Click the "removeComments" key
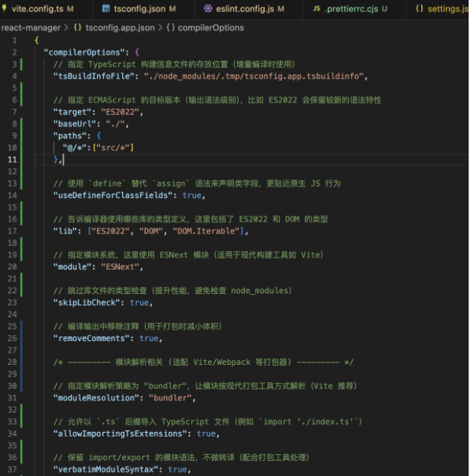The height and width of the screenshot is (476, 471). pos(91,338)
